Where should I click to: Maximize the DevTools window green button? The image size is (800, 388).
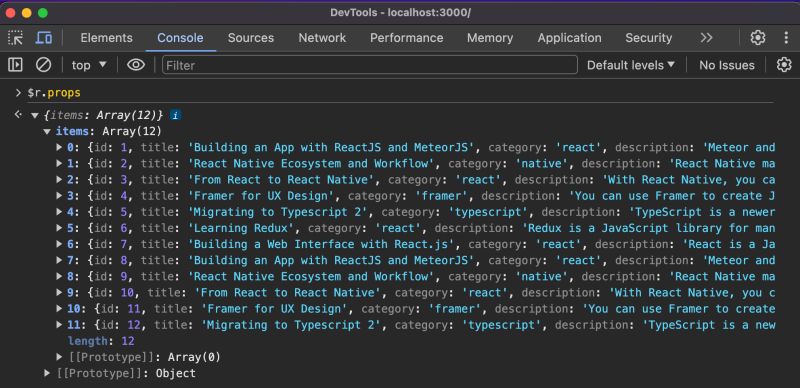point(43,13)
